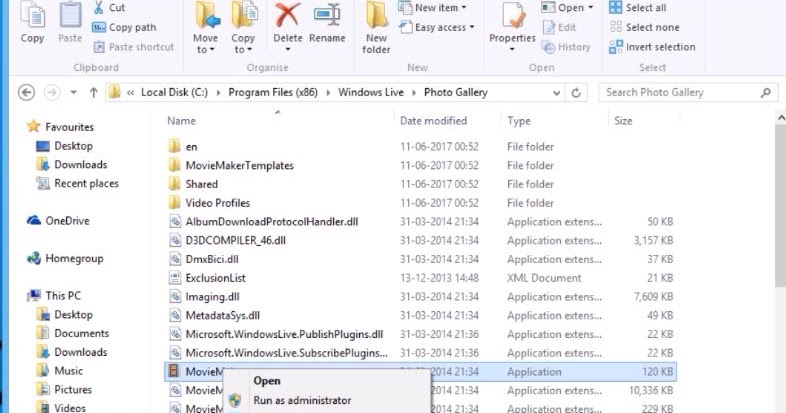This screenshot has width=786, height=413.
Task: Refresh the folder view
Action: [x=576, y=93]
